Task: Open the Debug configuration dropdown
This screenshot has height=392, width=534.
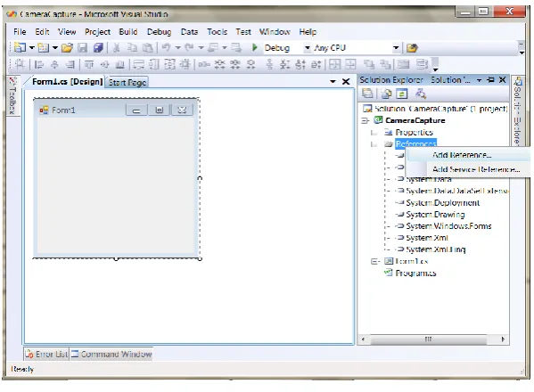Action: pyautogui.click(x=308, y=47)
